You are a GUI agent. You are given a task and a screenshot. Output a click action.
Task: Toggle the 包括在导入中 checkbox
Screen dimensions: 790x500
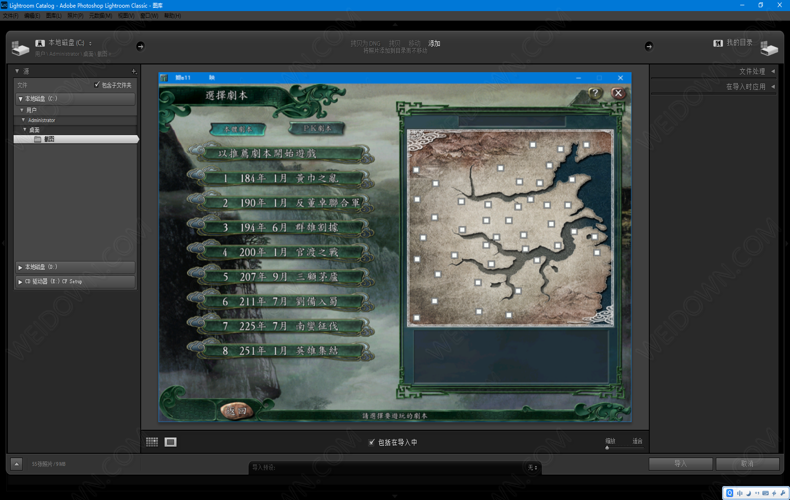click(x=372, y=442)
